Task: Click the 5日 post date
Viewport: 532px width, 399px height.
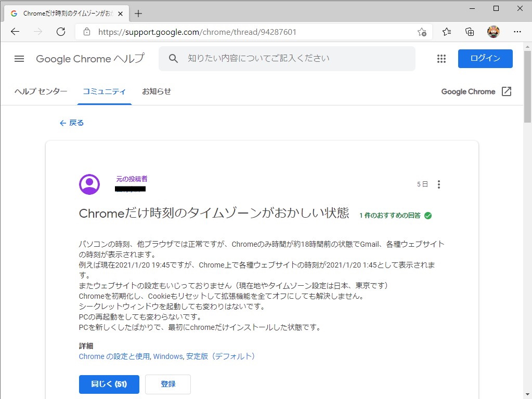Action: [422, 184]
